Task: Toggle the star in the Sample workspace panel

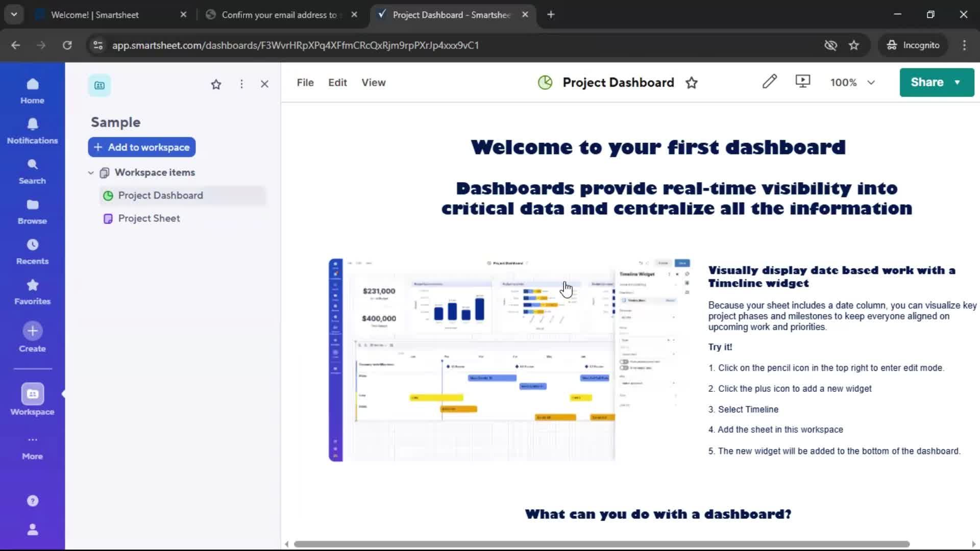Action: pos(216,84)
